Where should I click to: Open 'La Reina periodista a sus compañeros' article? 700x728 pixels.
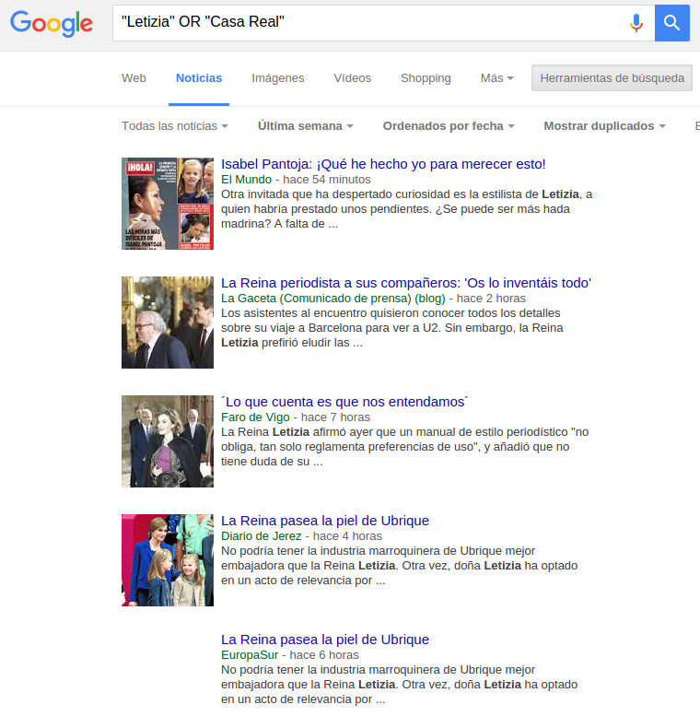[405, 283]
